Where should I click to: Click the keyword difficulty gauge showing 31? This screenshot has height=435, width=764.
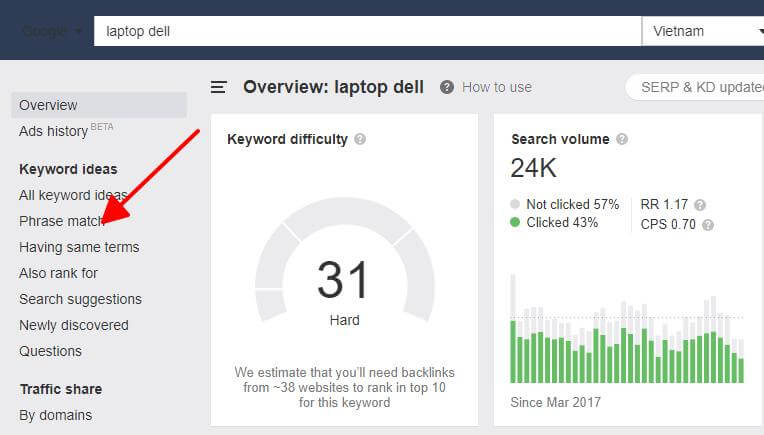coord(344,261)
